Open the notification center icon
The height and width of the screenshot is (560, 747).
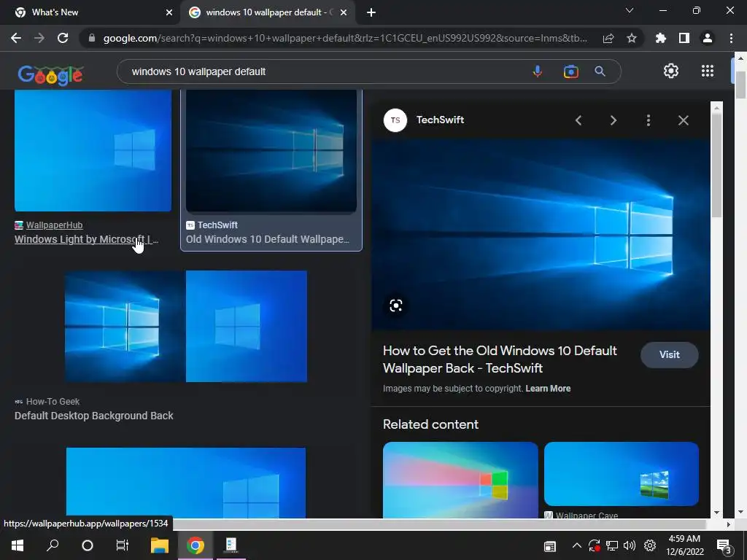click(x=724, y=546)
